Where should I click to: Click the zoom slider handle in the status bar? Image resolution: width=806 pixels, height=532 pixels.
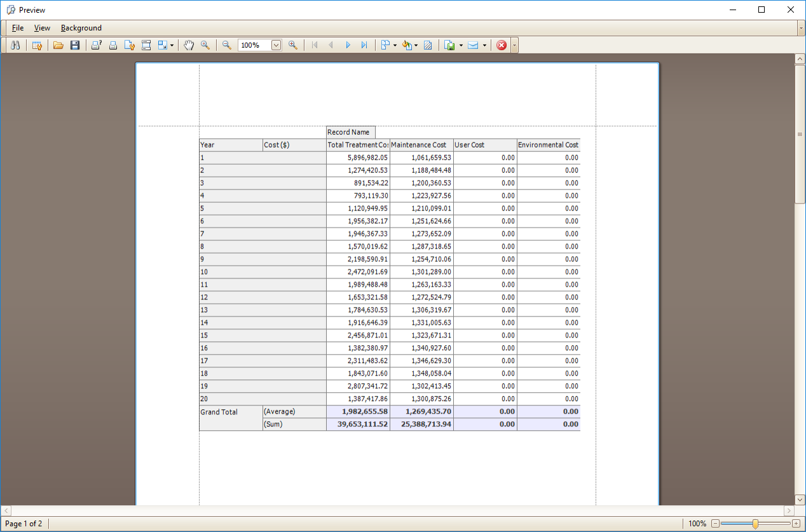pyautogui.click(x=755, y=524)
